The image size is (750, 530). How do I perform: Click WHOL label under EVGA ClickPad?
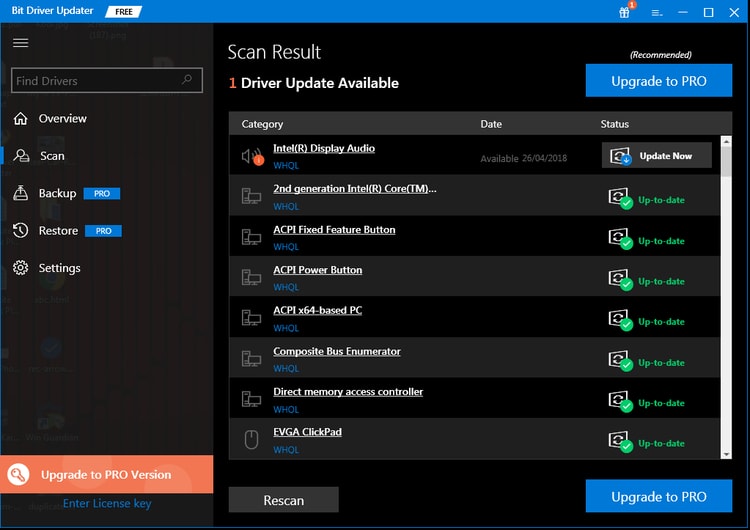coord(286,450)
